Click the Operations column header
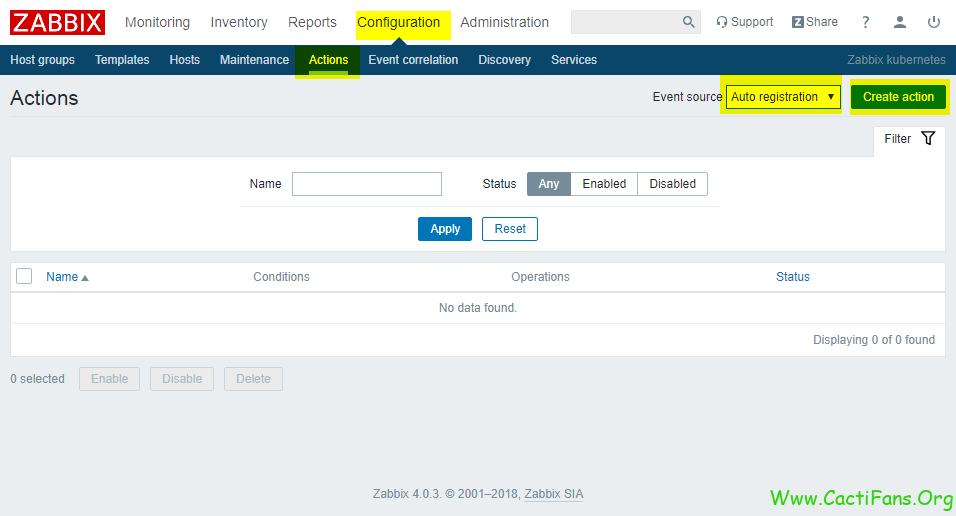The height and width of the screenshot is (516, 956). pos(540,277)
